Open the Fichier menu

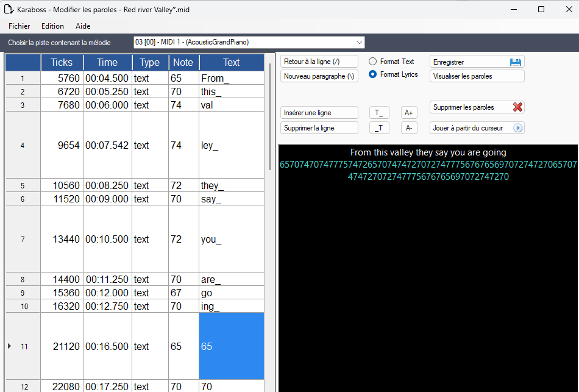(x=19, y=26)
